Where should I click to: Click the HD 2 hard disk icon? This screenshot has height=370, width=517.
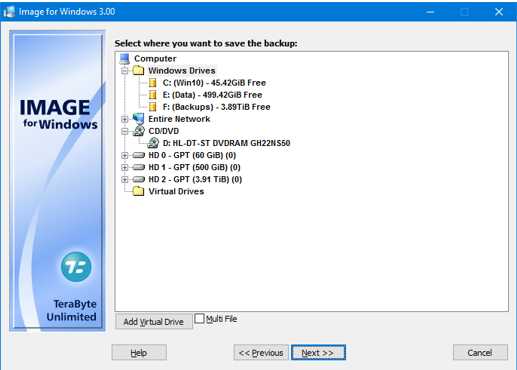tap(139, 179)
